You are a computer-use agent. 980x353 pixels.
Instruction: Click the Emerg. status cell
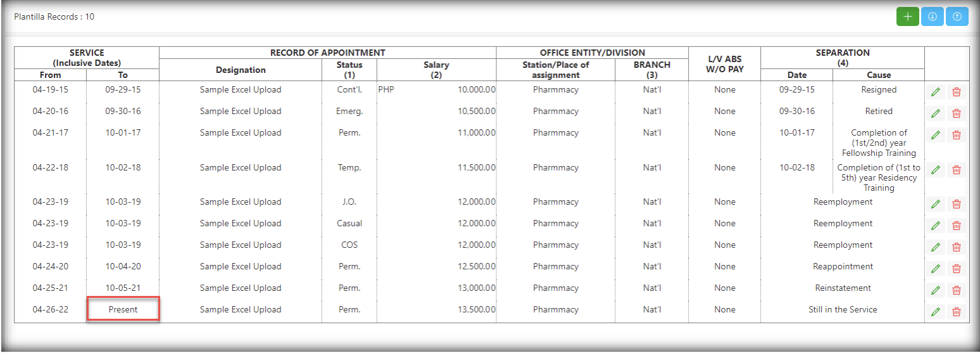[x=349, y=112]
